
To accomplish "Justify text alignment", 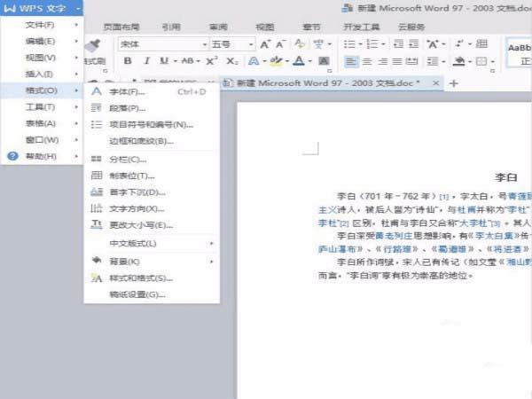I will [x=397, y=61].
